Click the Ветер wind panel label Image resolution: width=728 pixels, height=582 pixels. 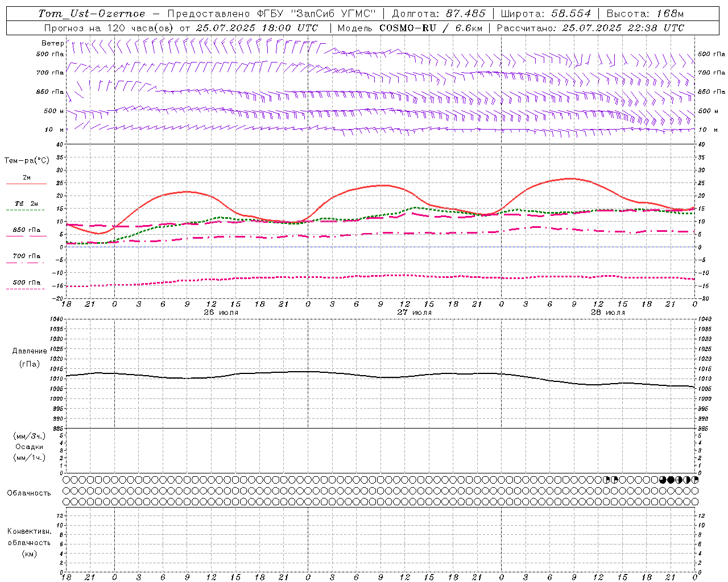[52, 43]
